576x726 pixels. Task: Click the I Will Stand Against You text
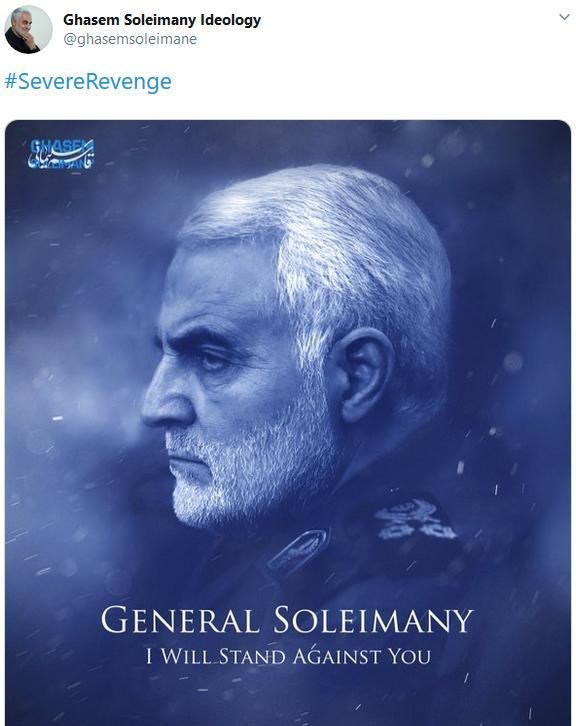point(288,657)
